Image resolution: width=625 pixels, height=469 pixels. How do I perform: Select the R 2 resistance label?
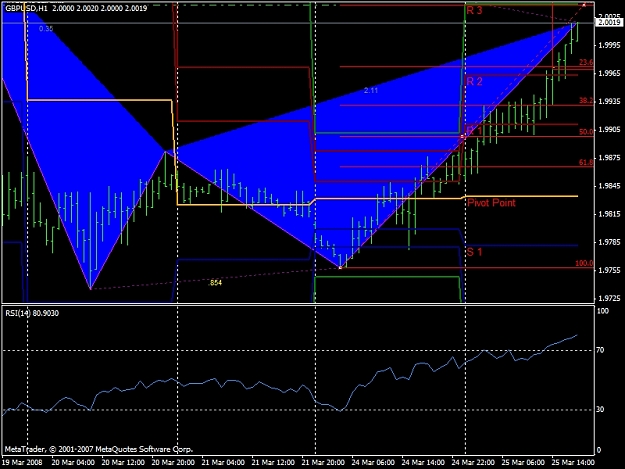click(474, 81)
